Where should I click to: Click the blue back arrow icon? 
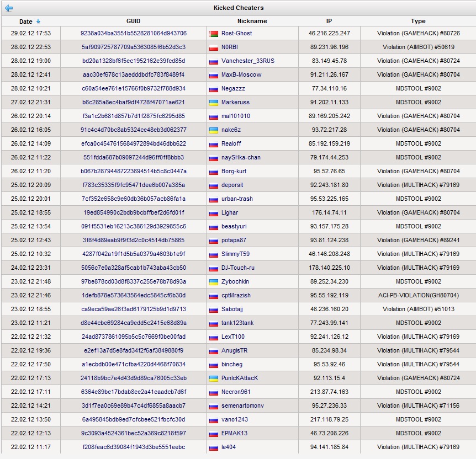click(x=9, y=8)
